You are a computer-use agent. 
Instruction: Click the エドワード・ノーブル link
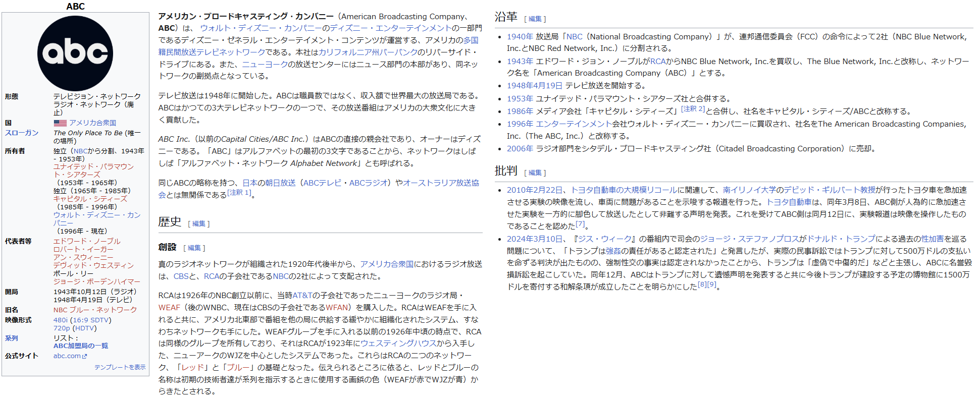pyautogui.click(x=87, y=241)
